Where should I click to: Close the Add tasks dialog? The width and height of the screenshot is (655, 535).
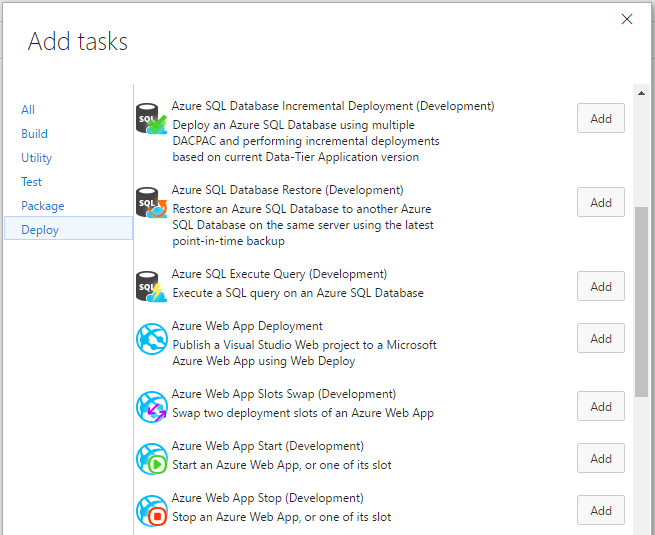(627, 19)
